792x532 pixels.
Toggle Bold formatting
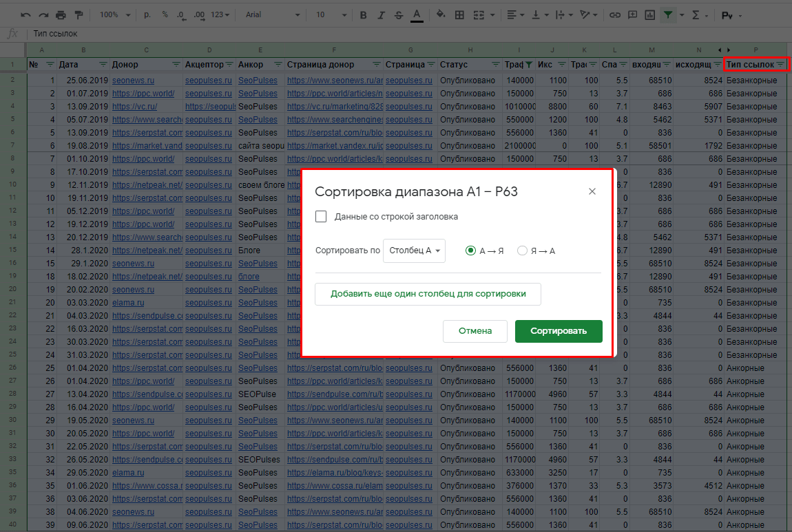tap(363, 15)
